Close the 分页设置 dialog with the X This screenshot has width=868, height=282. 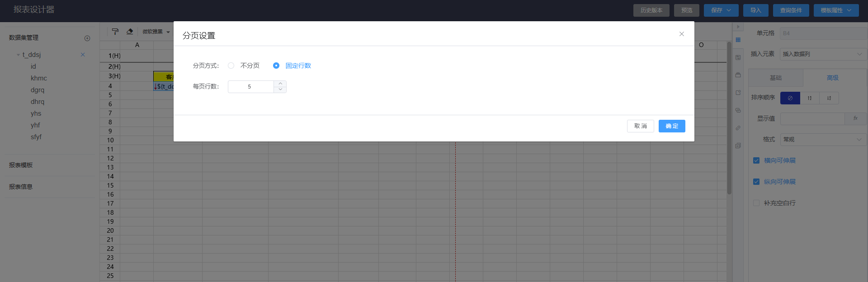point(682,34)
